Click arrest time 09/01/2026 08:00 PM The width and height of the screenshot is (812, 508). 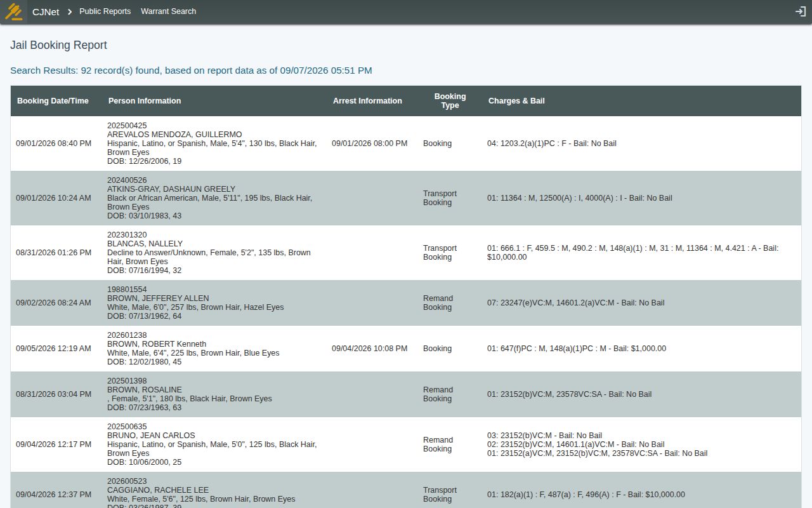tap(369, 144)
